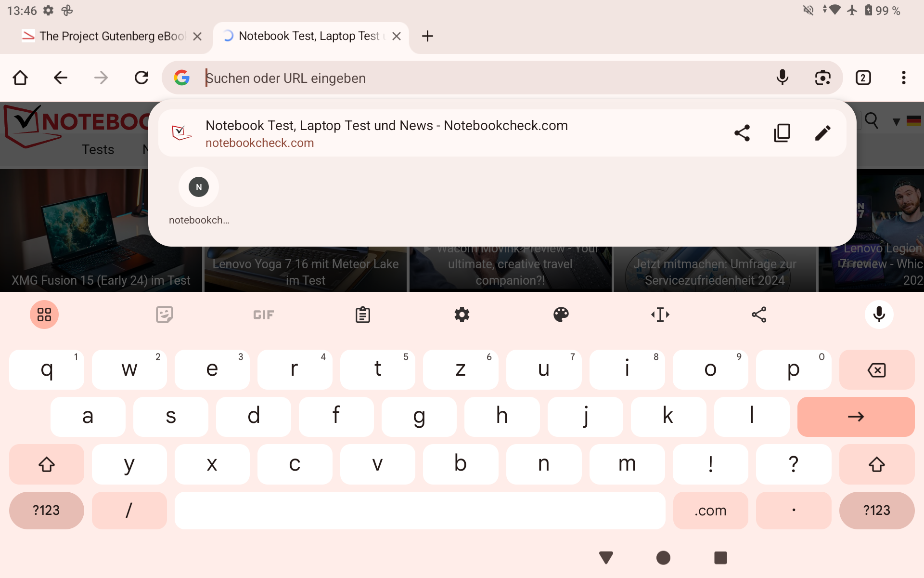Switch to symbols with left ?123 key
This screenshot has width=924, height=578.
(47, 510)
